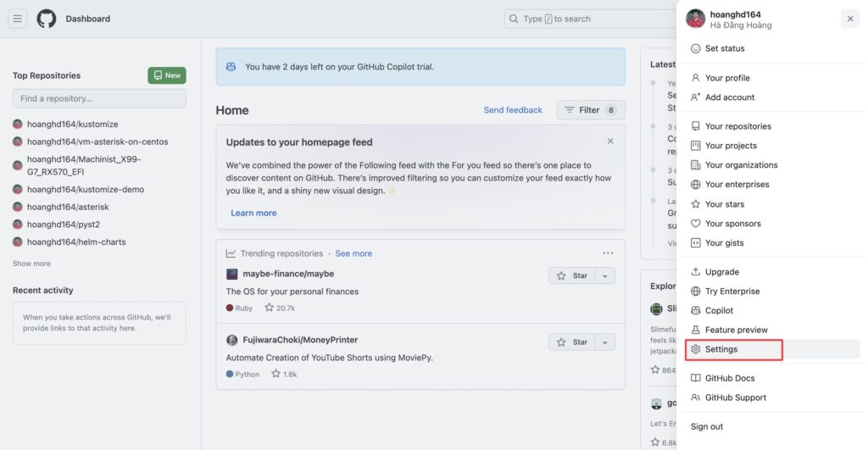Open hoanghd164/Machinist_X99-G7_RX570_EFI repository
Image resolution: width=868 pixels, height=450 pixels.
coord(84,165)
